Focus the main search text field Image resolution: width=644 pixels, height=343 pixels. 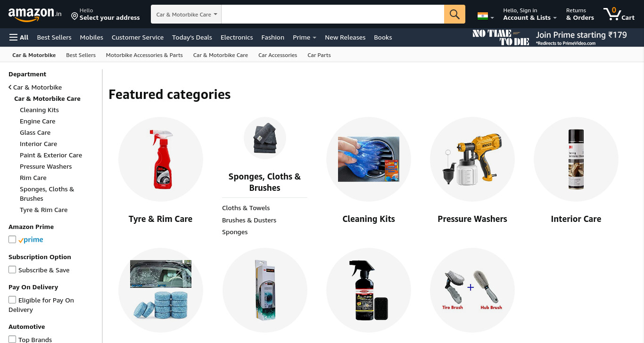tap(333, 14)
